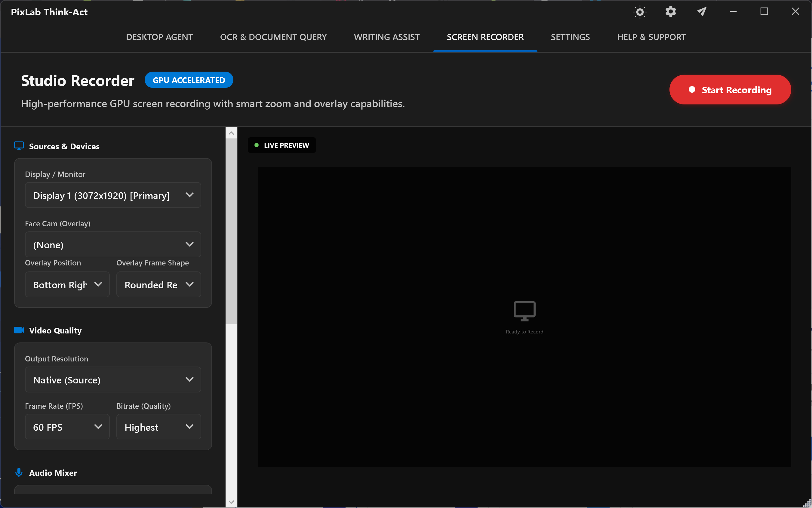Open the Settings tab
The height and width of the screenshot is (508, 812).
pos(570,37)
